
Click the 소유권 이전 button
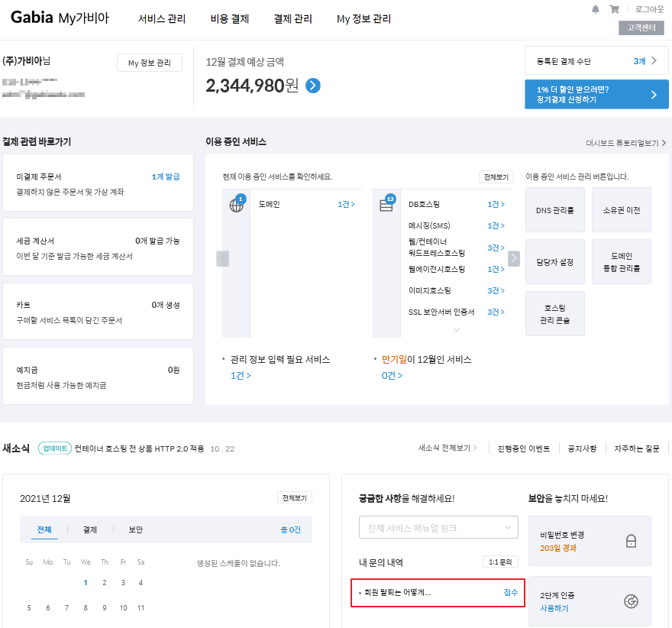pos(622,210)
